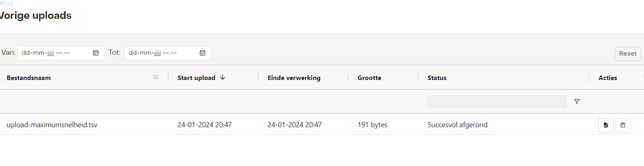Click the DOC file icon for upload-maximumsnelheid.tsv
This screenshot has width=644, height=166.
point(606,125)
